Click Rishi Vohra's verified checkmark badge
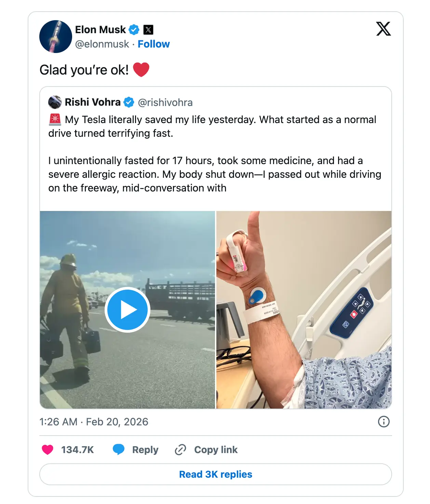Viewport: 430px width, 504px height. coord(129,102)
